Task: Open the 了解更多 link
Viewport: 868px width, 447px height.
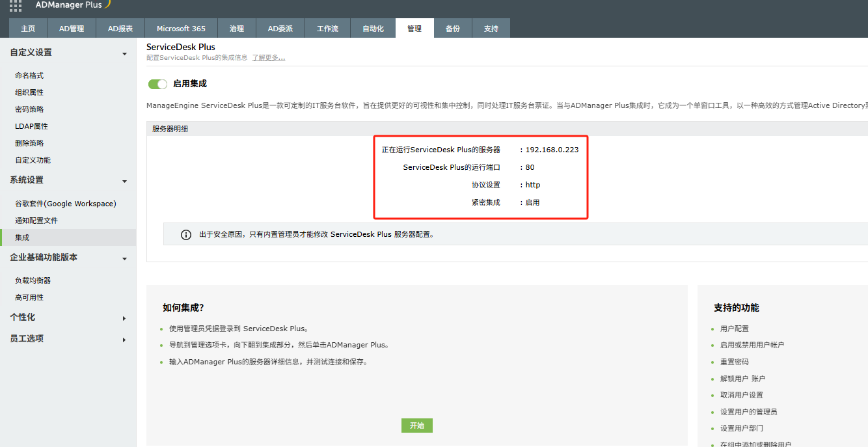Action: click(268, 58)
